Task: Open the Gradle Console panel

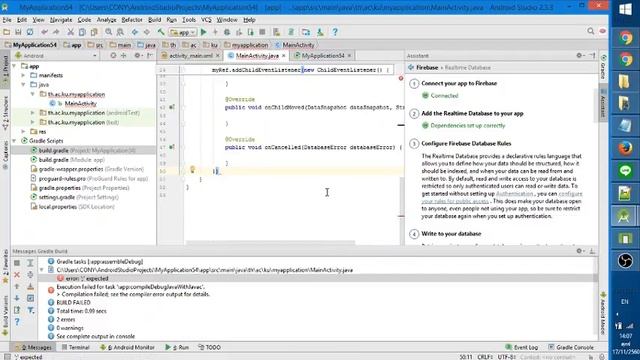Action: 571,347
